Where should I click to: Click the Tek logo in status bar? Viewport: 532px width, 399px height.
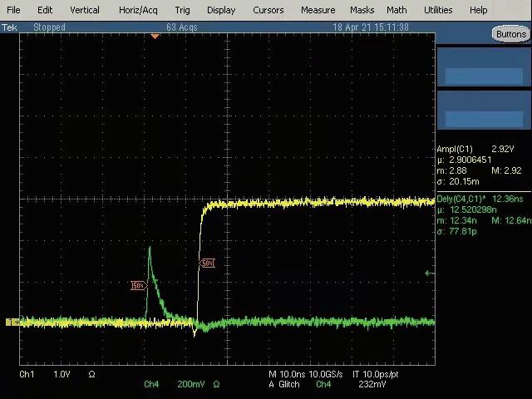point(9,27)
